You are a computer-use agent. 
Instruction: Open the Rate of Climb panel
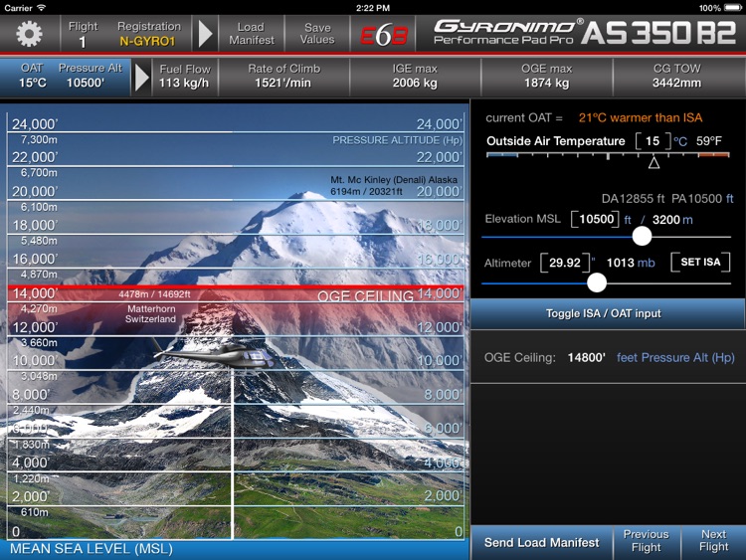pyautogui.click(x=283, y=77)
